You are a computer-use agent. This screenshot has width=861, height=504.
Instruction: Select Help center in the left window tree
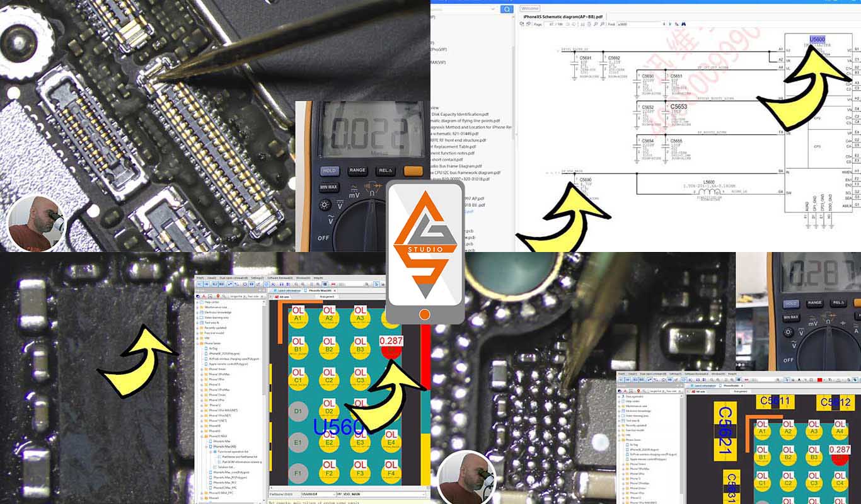pos(212,302)
